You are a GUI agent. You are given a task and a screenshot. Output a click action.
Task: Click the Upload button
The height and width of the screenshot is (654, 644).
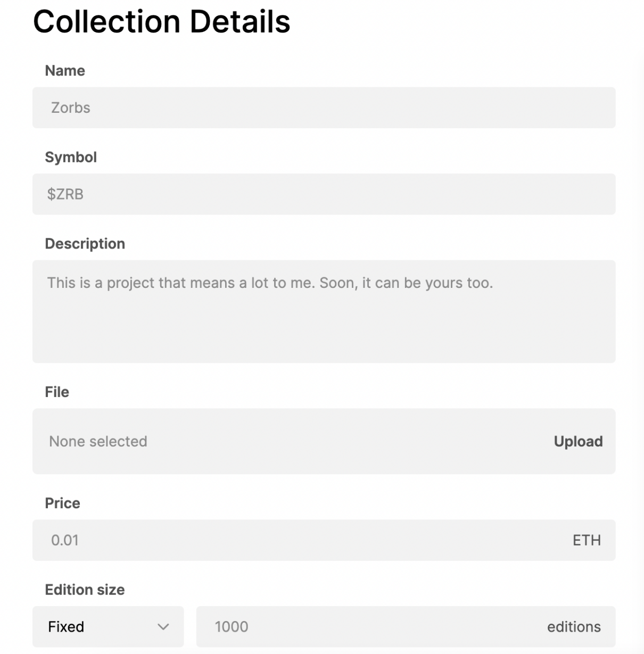click(578, 442)
